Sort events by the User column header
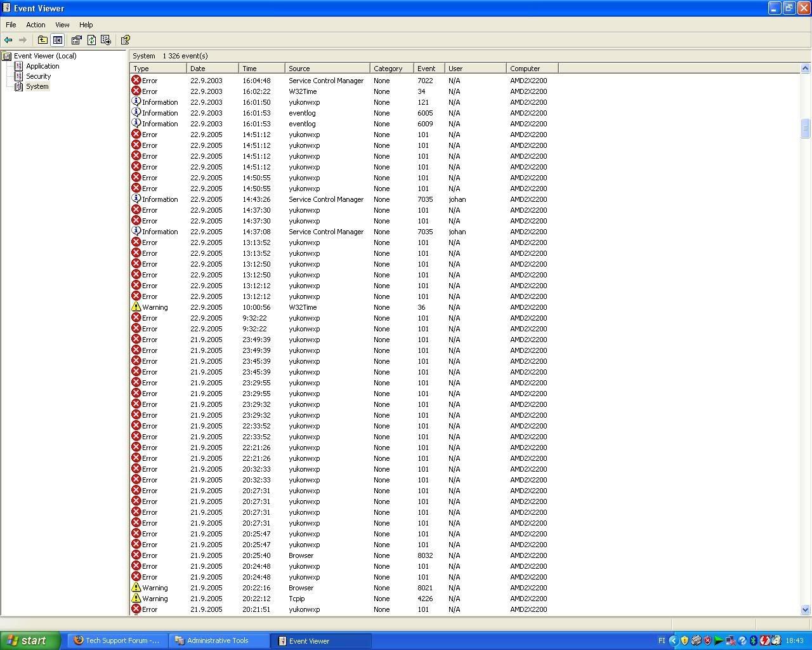Viewport: 812px width, 650px height. (x=476, y=69)
